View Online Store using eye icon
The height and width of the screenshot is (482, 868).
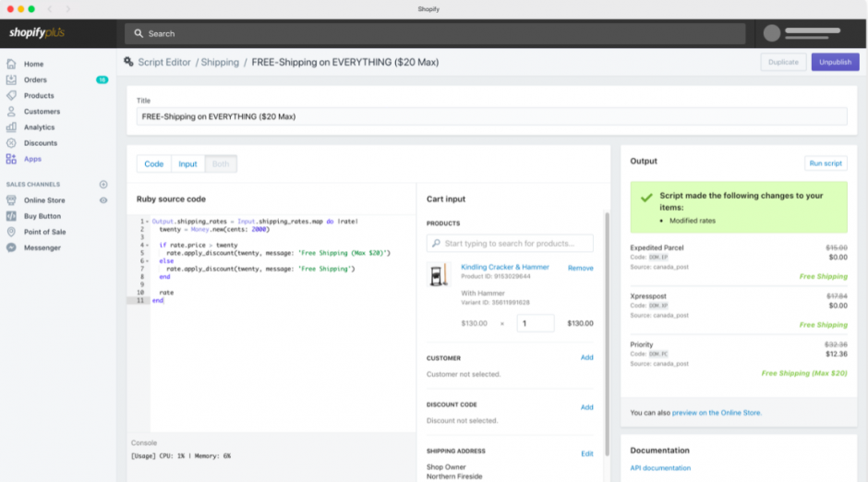click(x=103, y=200)
